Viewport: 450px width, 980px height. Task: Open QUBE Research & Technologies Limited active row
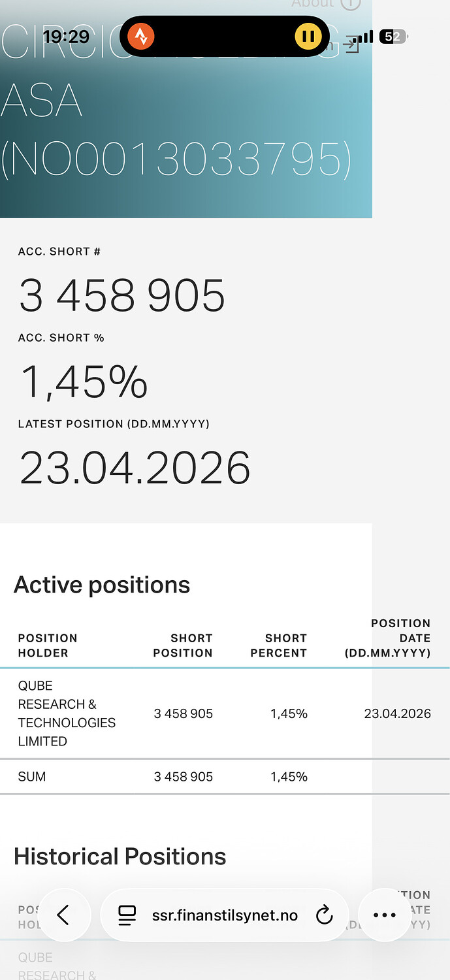(x=67, y=713)
